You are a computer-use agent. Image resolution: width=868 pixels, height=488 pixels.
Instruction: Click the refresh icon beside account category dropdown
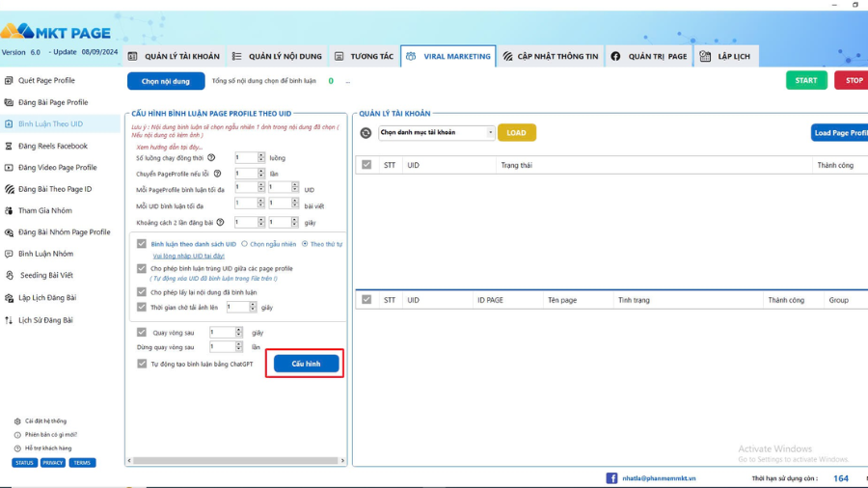(366, 133)
